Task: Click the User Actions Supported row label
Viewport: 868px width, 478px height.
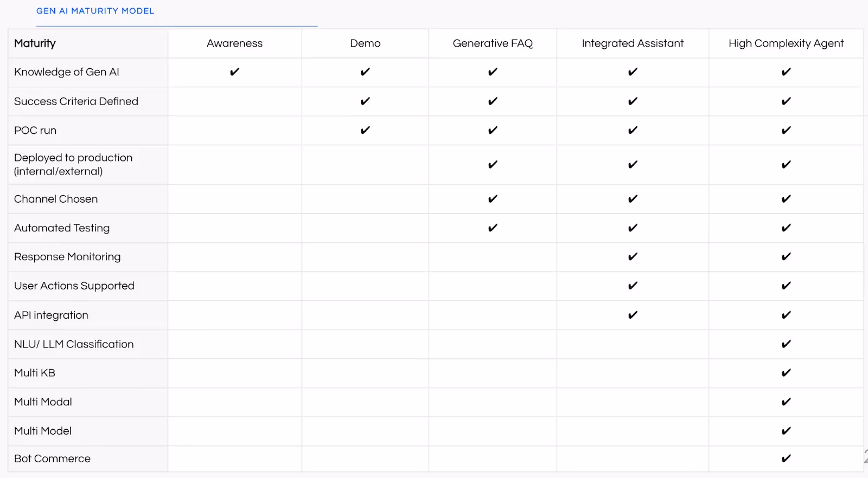Action: point(74,286)
